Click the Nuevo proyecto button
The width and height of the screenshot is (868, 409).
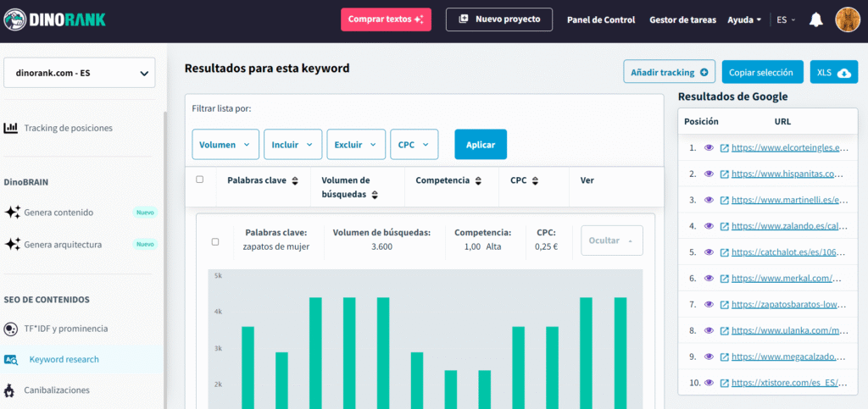(x=499, y=19)
